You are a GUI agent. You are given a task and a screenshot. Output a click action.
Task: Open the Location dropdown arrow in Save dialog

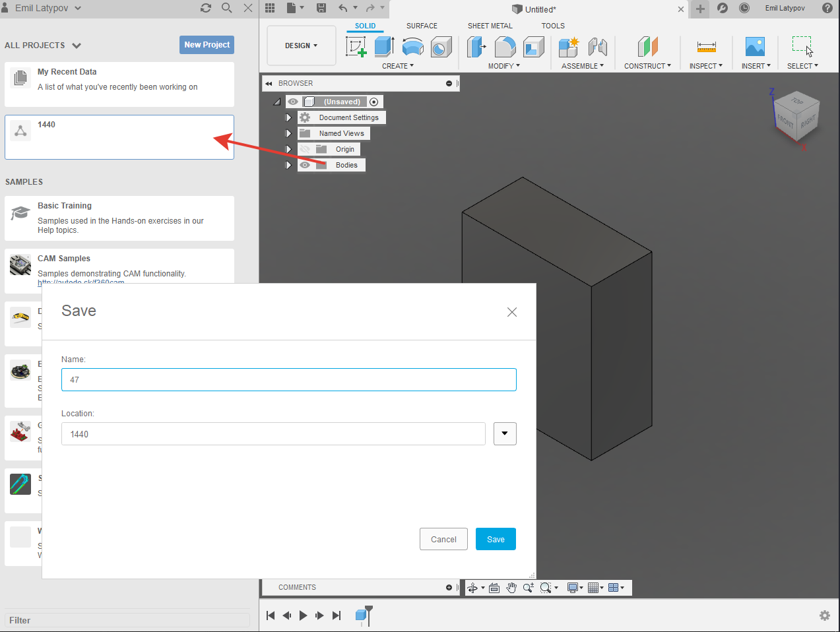tap(505, 433)
